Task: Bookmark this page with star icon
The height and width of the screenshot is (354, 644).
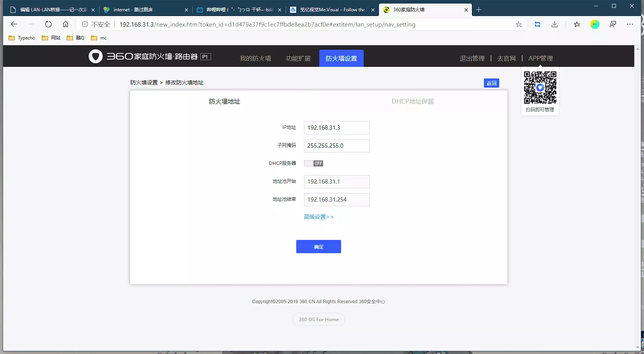Action: pos(519,25)
